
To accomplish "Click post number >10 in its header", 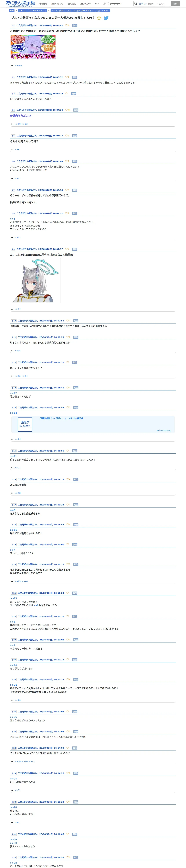I will pyautogui.click(x=14, y=321).
